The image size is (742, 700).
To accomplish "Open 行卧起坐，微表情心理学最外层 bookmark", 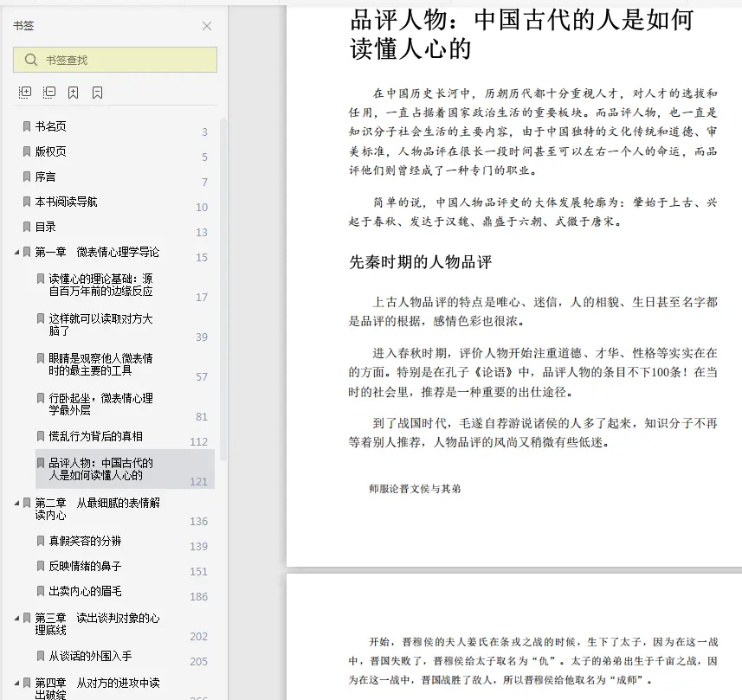I will tap(100, 404).
